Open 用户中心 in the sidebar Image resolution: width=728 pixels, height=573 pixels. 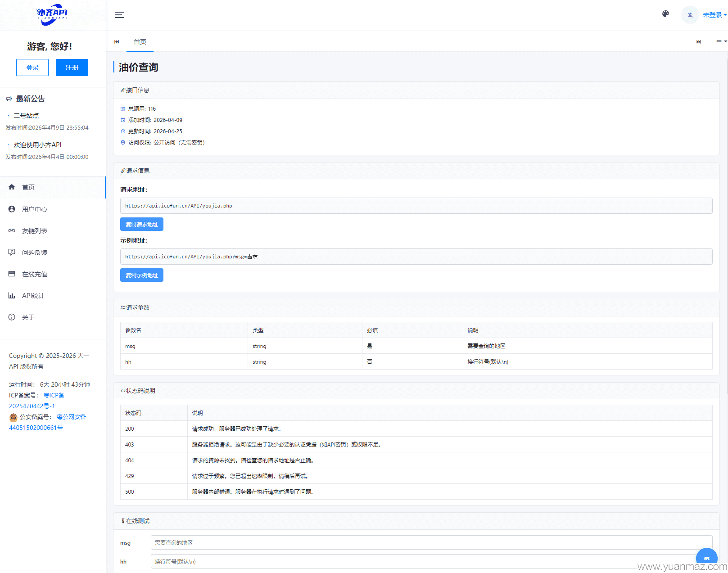53,209
